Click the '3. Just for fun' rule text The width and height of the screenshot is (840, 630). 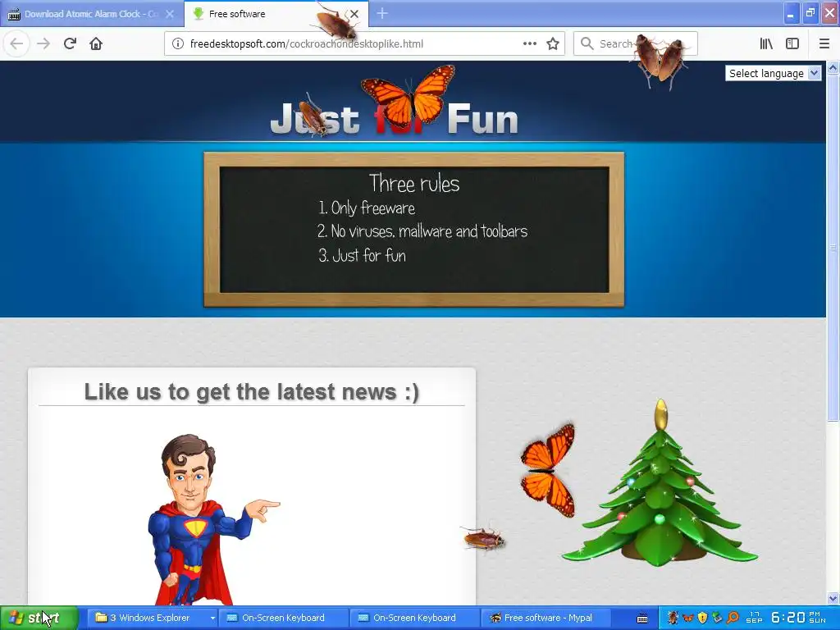click(x=362, y=255)
